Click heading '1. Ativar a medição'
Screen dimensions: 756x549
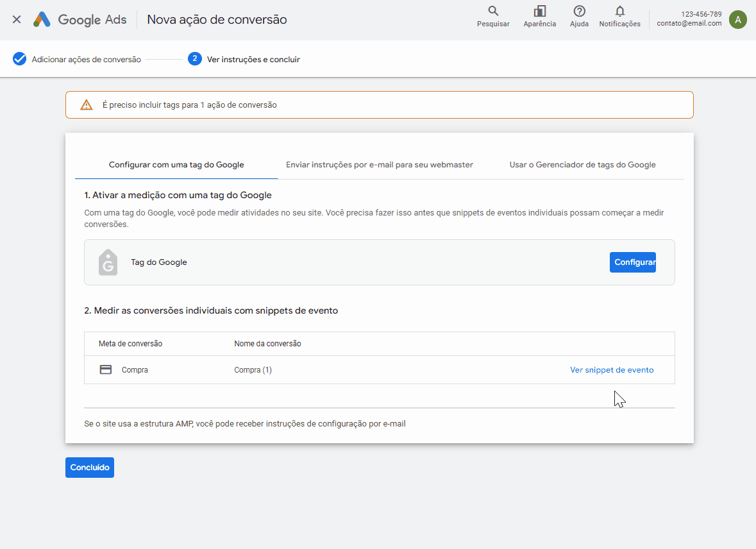coord(178,195)
